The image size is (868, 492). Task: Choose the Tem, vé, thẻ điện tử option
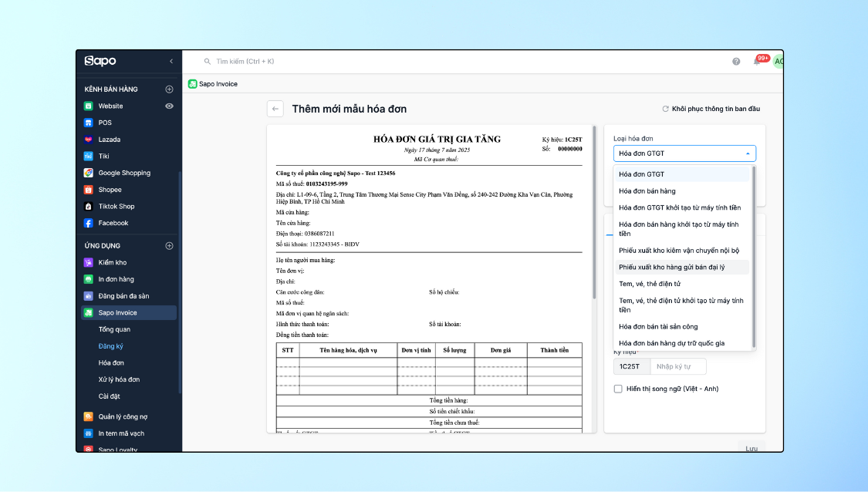[681, 284]
